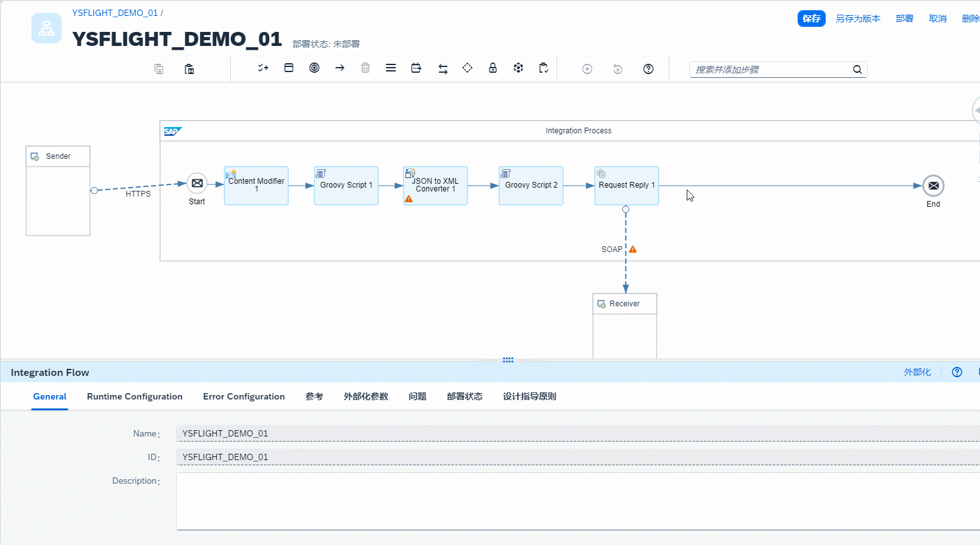Click the 部署 link in the header
980x545 pixels.
[905, 19]
